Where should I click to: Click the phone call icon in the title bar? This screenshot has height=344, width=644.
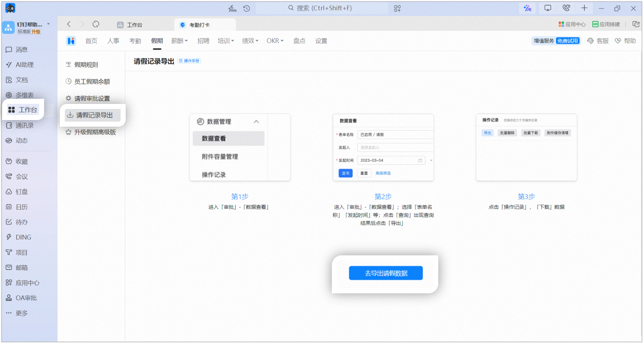566,8
